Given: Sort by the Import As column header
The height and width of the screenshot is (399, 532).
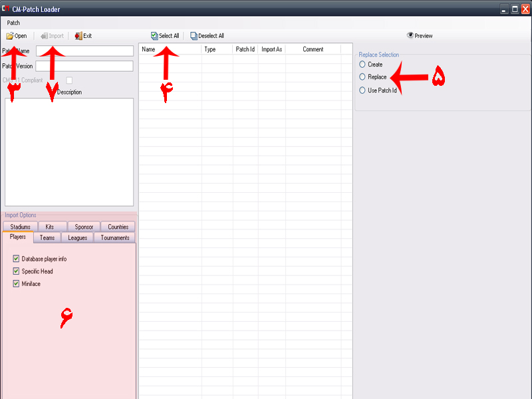Looking at the screenshot, I should point(272,49).
